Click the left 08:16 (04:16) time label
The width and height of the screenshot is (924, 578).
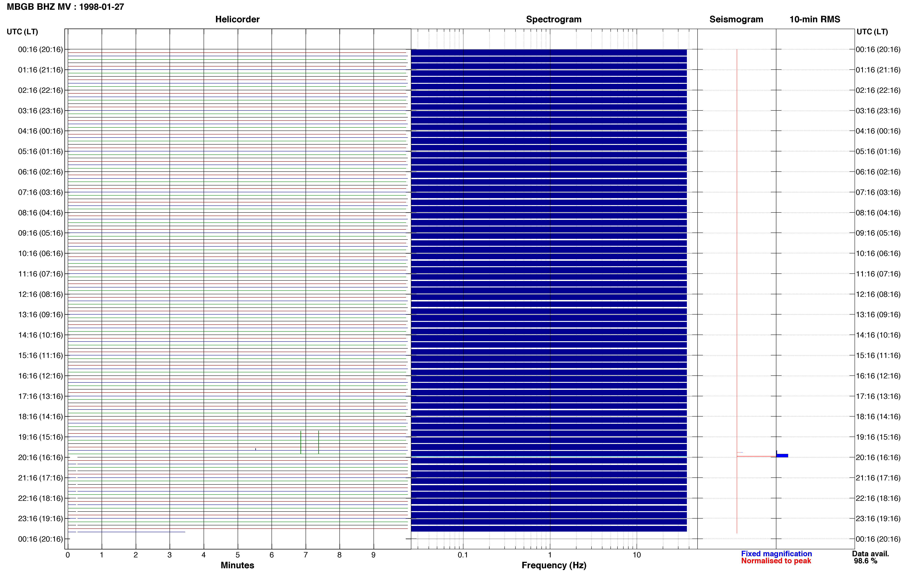click(x=41, y=212)
